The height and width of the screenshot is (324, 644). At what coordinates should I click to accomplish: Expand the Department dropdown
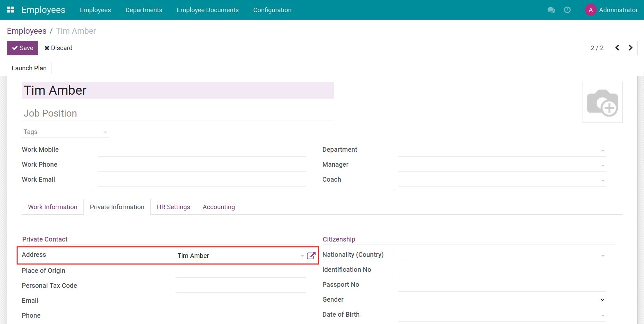(x=602, y=150)
